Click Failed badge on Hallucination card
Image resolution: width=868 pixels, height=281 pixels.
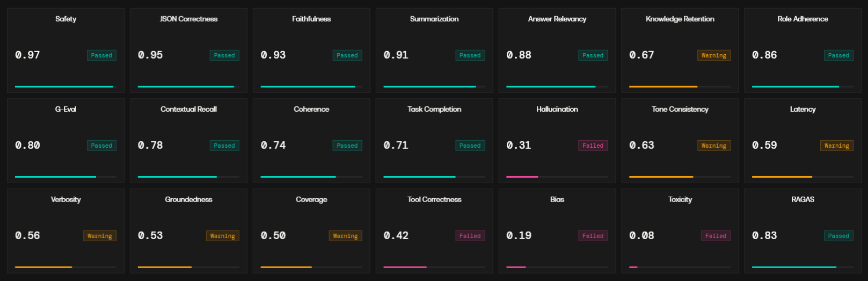point(593,146)
